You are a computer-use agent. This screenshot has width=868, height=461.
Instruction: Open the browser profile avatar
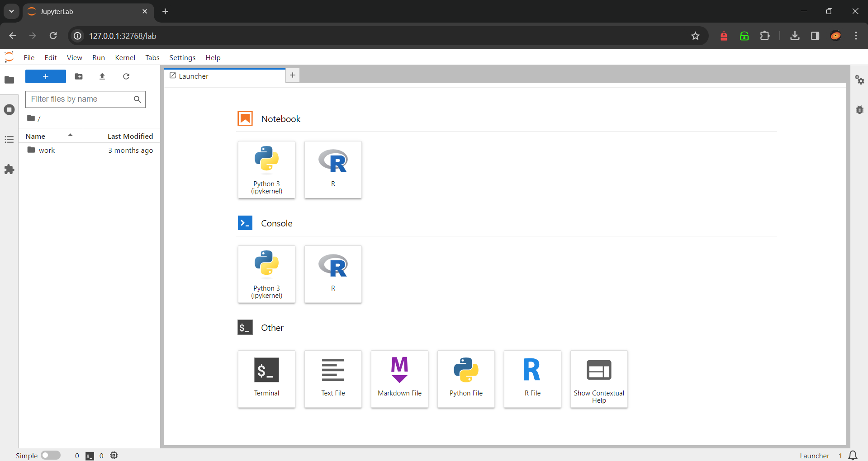tap(835, 36)
